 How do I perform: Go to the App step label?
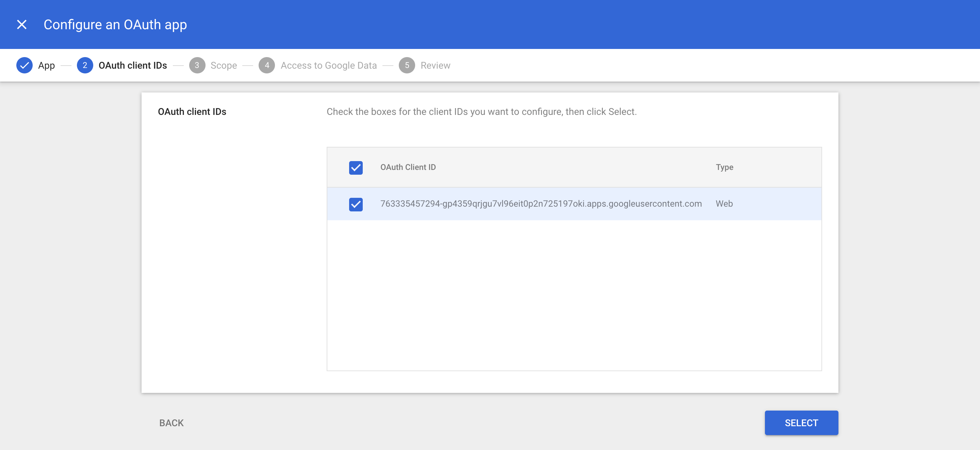[x=46, y=65]
